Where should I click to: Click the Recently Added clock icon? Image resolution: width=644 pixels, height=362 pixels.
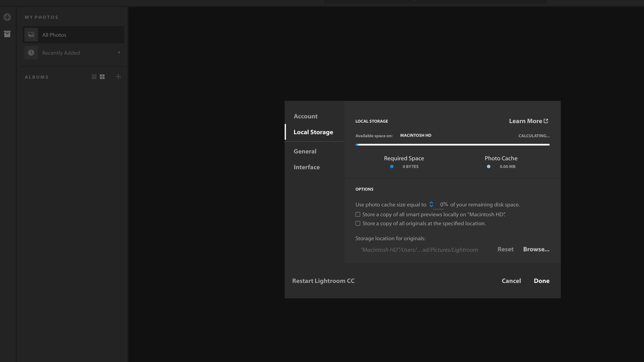coord(31,53)
